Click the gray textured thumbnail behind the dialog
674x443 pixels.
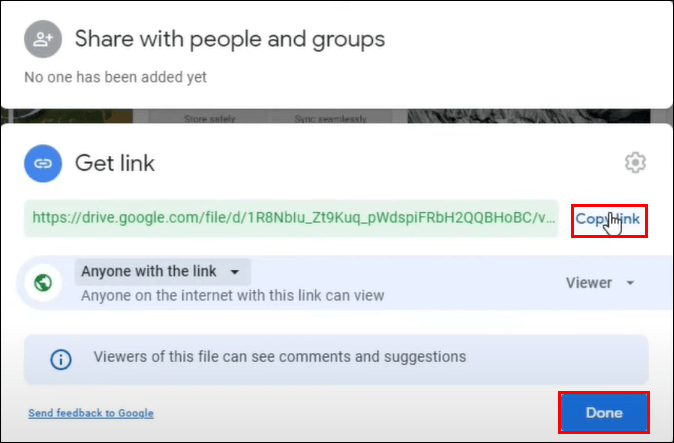coord(528,116)
